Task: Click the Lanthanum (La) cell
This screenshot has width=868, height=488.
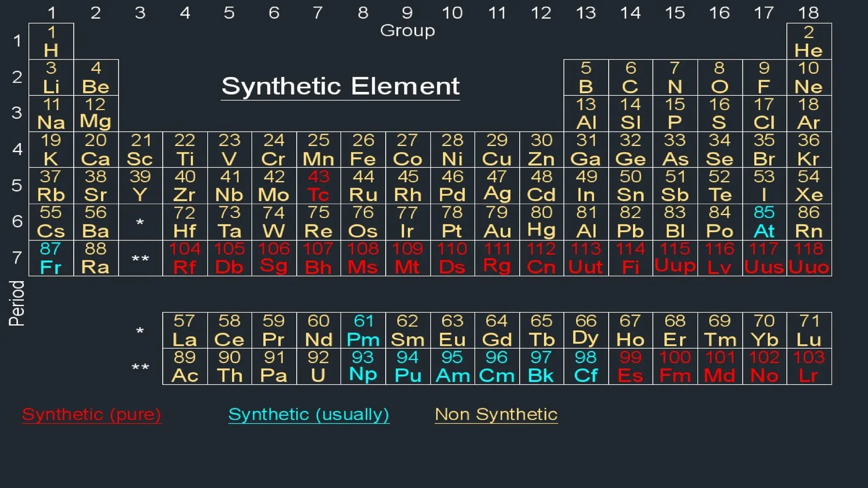Action: (185, 330)
